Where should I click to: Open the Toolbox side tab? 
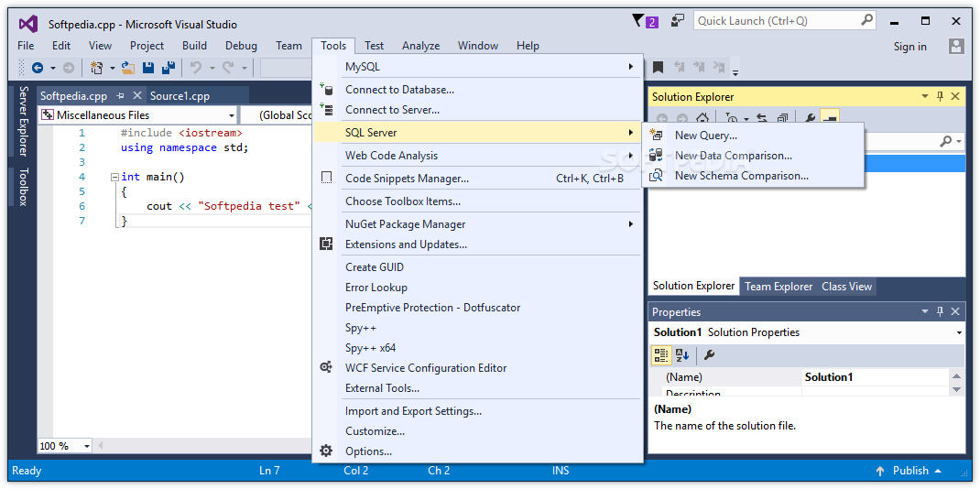click(x=23, y=187)
